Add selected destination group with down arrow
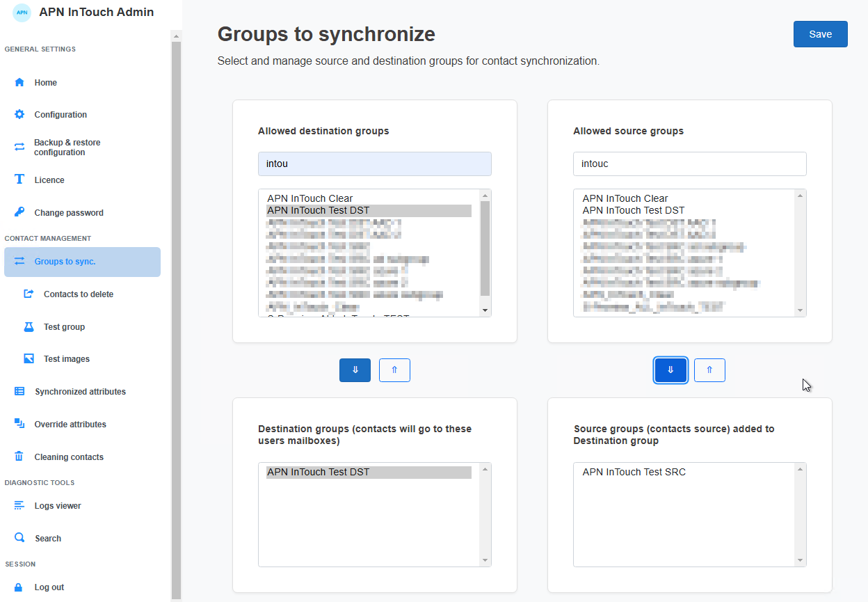This screenshot has width=868, height=602. (355, 370)
